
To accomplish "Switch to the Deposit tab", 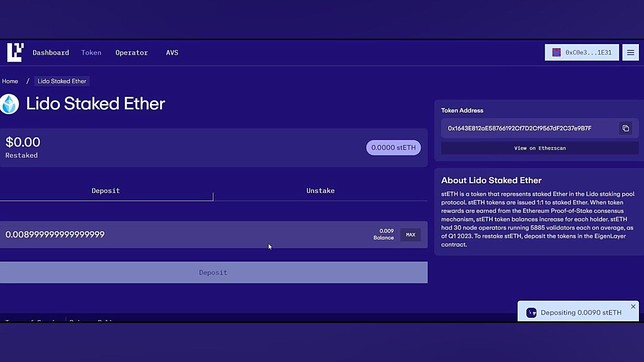I will pyautogui.click(x=106, y=191).
